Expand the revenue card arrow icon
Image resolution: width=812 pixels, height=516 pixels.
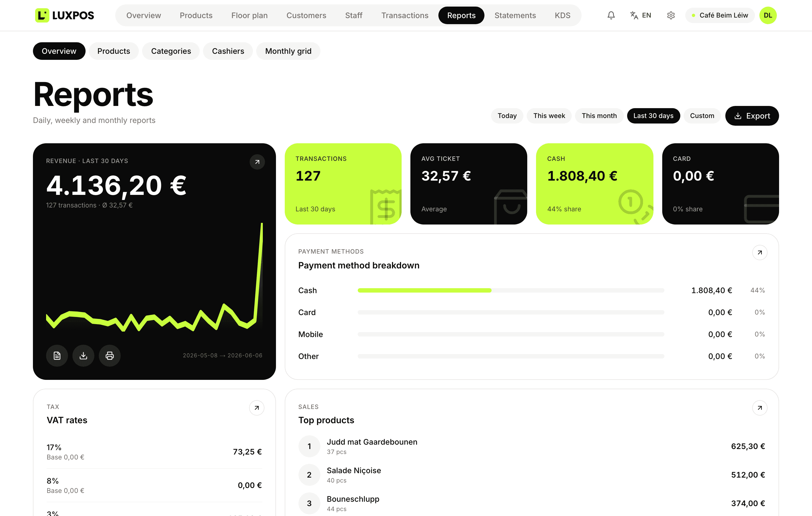click(x=257, y=162)
